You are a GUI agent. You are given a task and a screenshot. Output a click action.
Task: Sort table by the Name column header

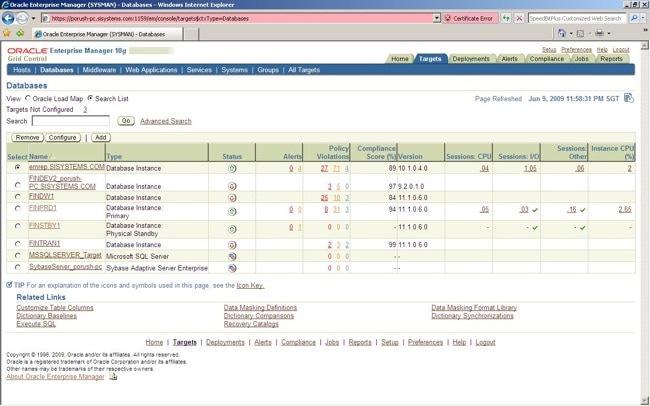[x=40, y=157]
